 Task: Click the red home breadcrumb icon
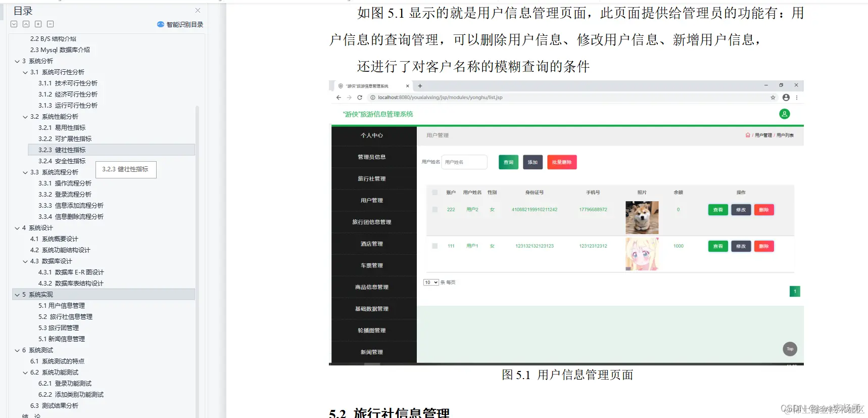(x=748, y=135)
